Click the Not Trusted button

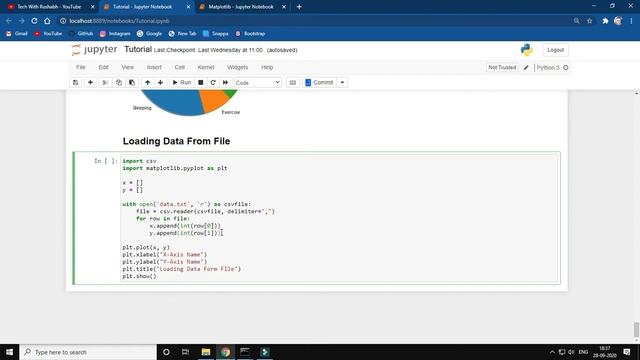pos(502,67)
